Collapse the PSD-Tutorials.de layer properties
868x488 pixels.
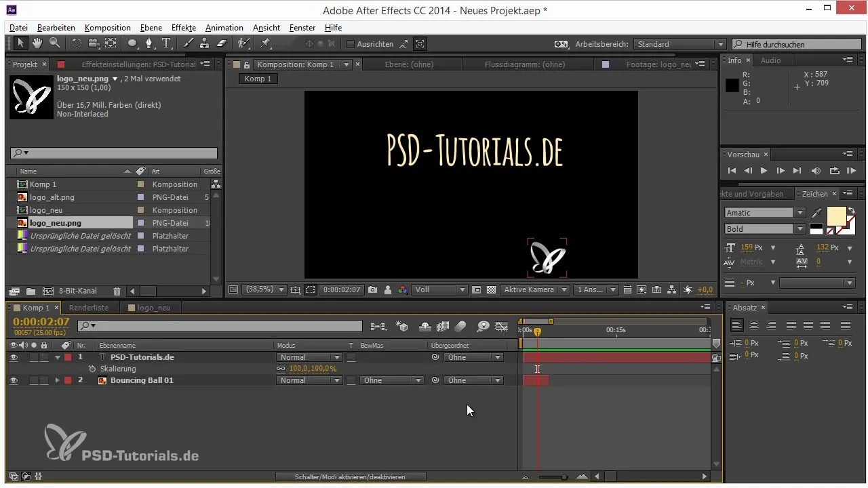(58, 357)
